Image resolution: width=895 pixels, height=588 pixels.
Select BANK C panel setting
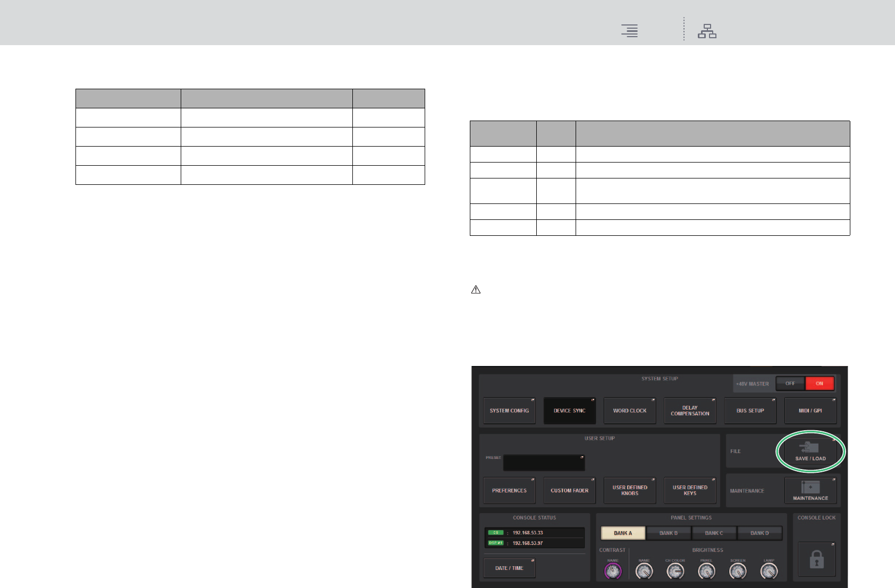(x=714, y=533)
